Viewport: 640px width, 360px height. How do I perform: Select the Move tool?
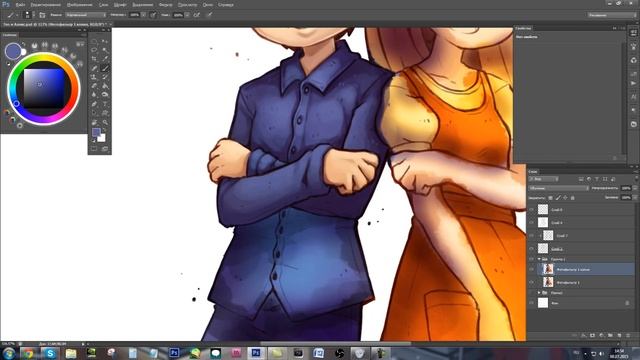pos(105,41)
